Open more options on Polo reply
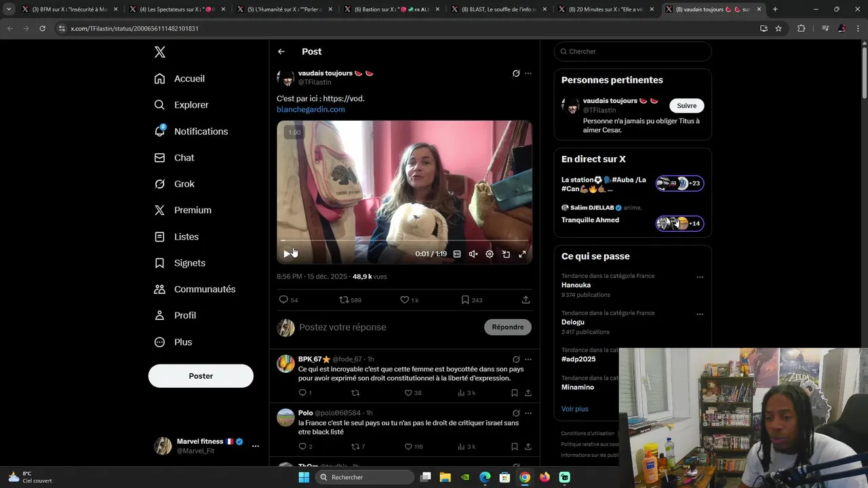 pos(528,413)
